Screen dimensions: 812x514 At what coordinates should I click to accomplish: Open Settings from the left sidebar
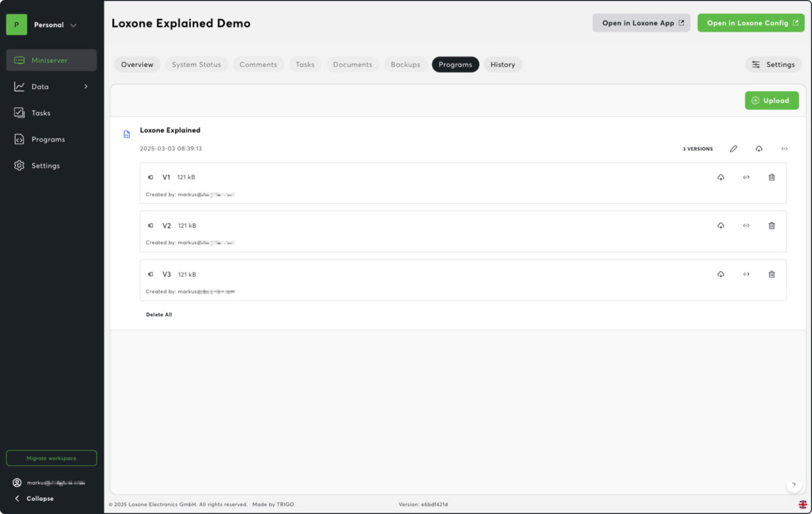45,165
